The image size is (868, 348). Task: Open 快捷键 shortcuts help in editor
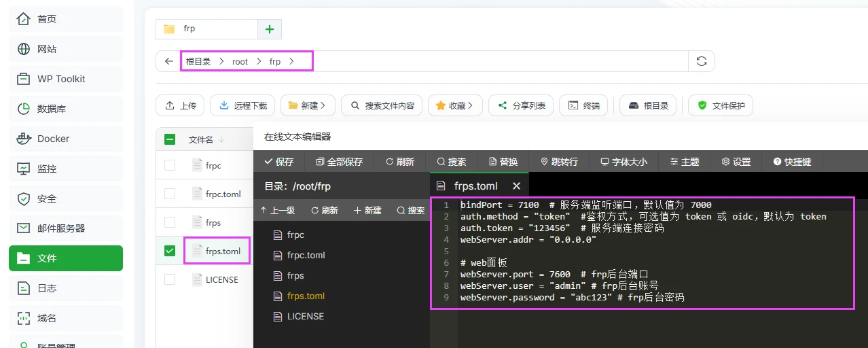(x=792, y=162)
